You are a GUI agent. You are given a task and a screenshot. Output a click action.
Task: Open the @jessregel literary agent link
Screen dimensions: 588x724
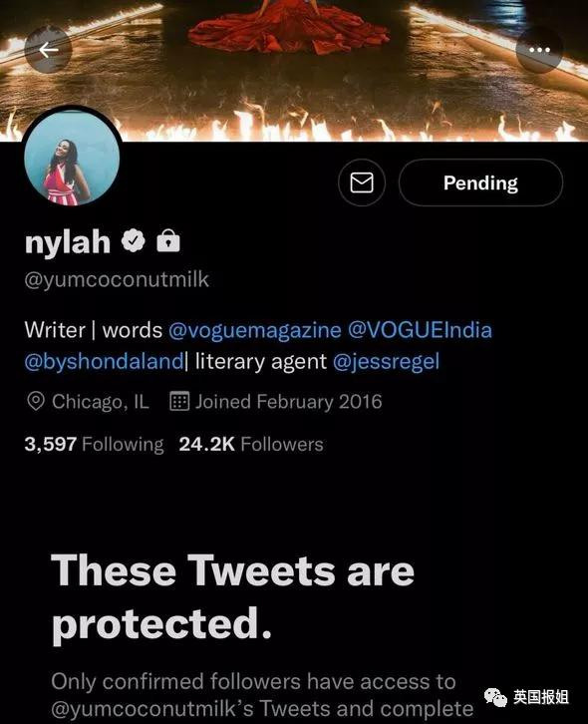click(x=386, y=361)
